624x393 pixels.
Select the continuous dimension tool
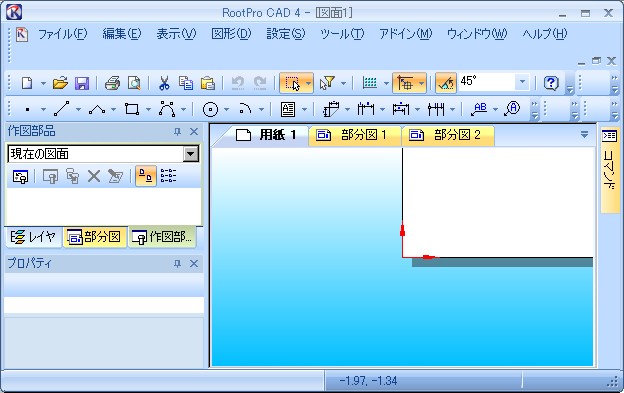point(436,109)
